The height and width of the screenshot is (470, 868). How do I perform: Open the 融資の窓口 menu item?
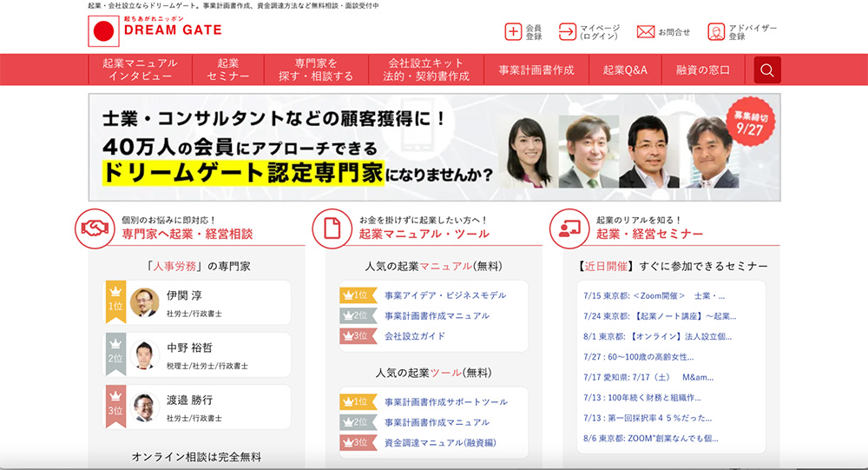point(703,70)
